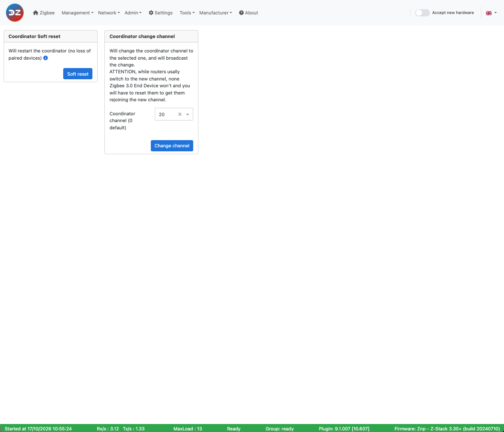Expand the coordinator channel dropdown arrow
Screen dimensions: 504x432
(x=188, y=115)
